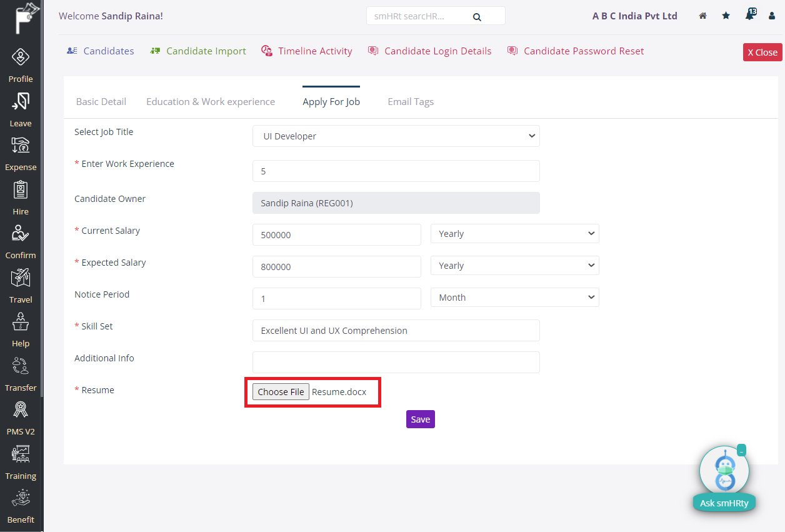Image resolution: width=785 pixels, height=532 pixels.
Task: Open notifications showing 13 alerts
Action: tap(749, 16)
